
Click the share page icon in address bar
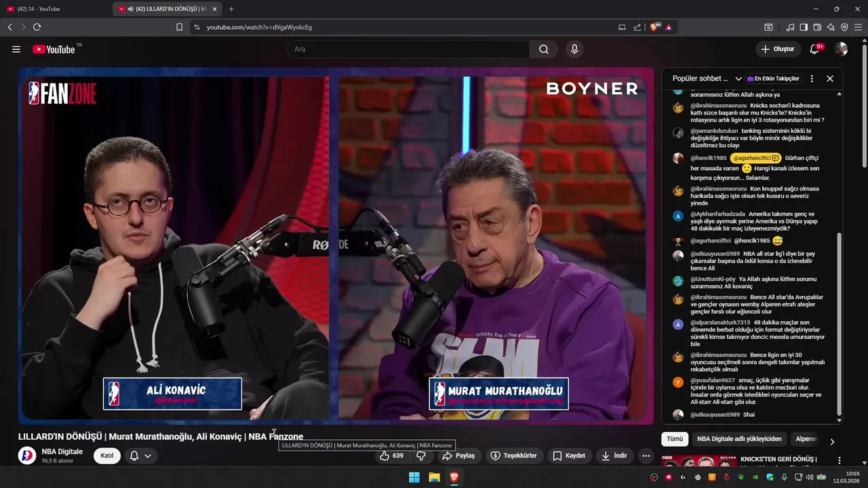(x=637, y=27)
